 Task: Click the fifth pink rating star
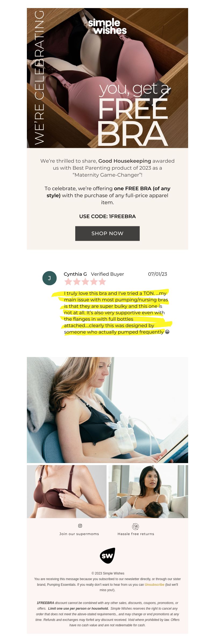point(102,282)
